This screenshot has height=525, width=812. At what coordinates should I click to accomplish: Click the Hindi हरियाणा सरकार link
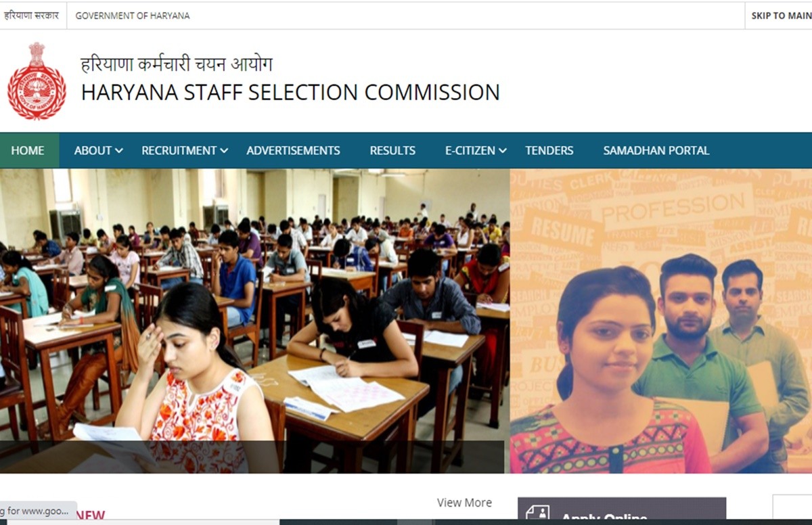tap(31, 16)
